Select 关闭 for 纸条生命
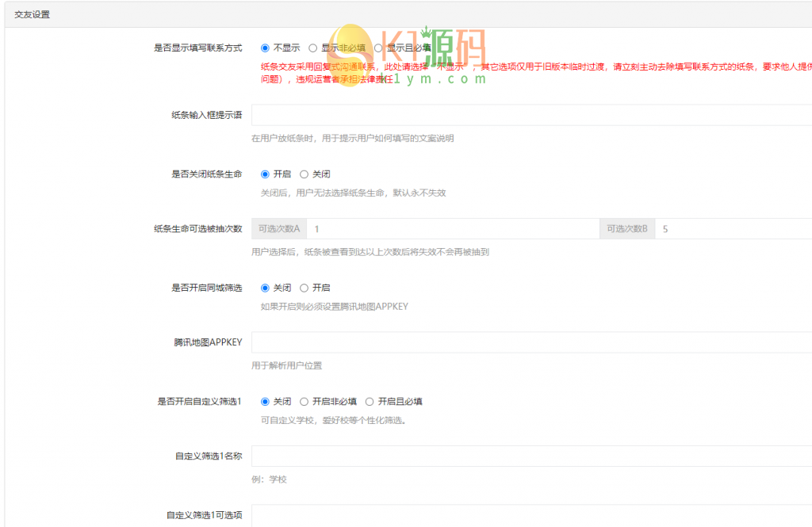 coord(305,174)
